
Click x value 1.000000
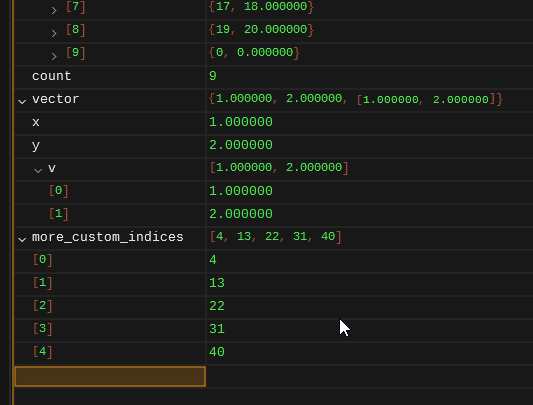tap(241, 122)
